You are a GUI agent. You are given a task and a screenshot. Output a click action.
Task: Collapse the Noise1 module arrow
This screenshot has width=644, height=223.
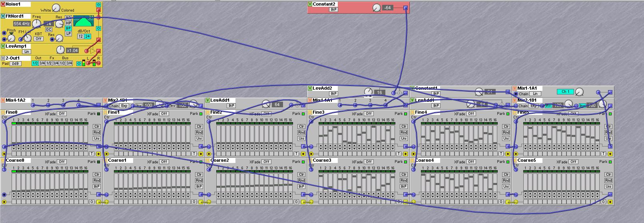tap(3, 4)
